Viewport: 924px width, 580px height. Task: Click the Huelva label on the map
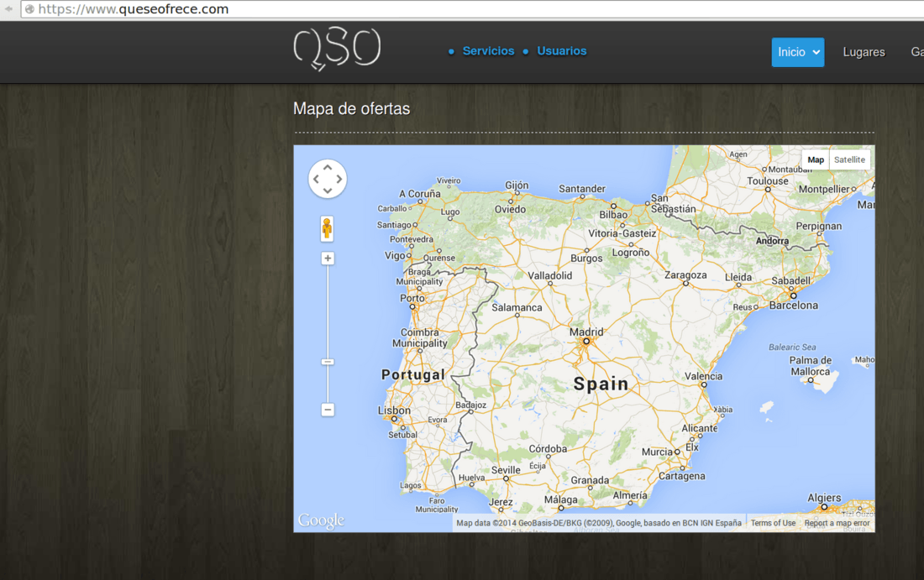(471, 478)
